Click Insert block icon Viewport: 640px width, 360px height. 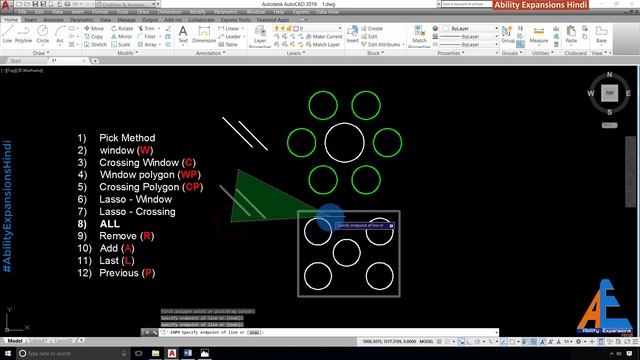[352, 34]
